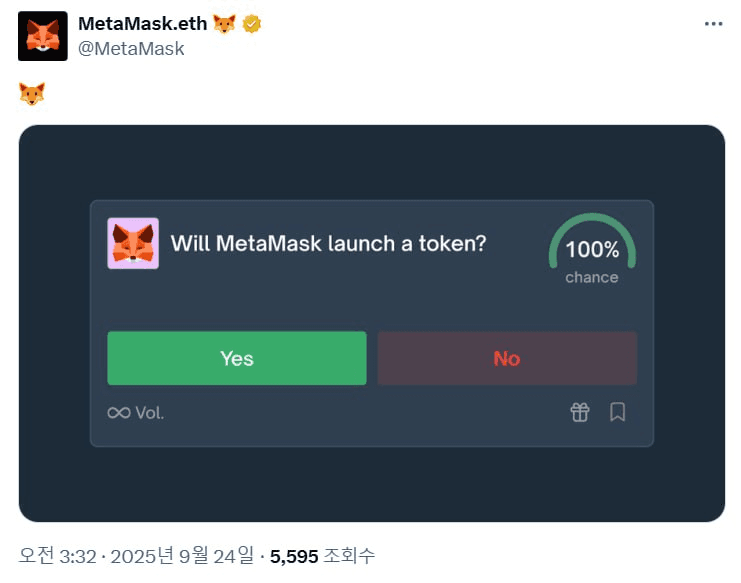Click the ∞ Vol. label text
Screen dimensions: 741x583
136,413
